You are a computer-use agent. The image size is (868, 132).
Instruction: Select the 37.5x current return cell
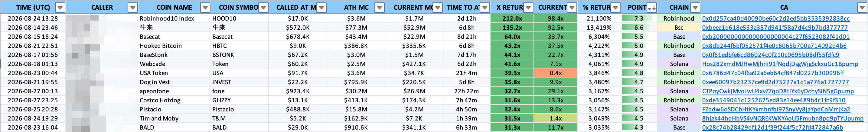click(556, 46)
